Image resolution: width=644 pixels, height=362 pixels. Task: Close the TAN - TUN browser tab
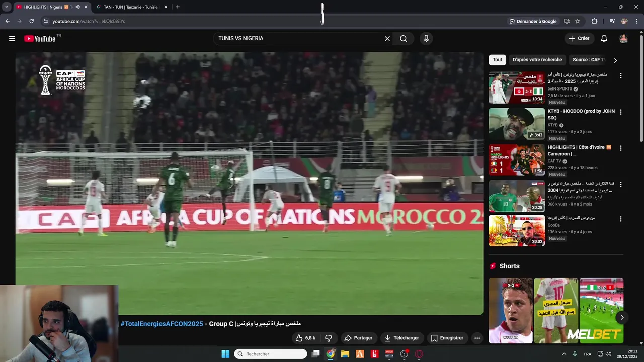tap(166, 7)
